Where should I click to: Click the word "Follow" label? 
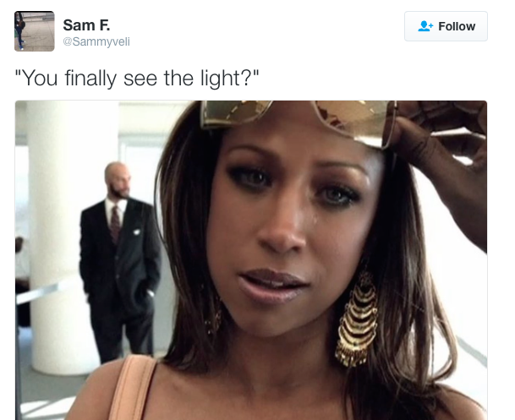click(457, 26)
